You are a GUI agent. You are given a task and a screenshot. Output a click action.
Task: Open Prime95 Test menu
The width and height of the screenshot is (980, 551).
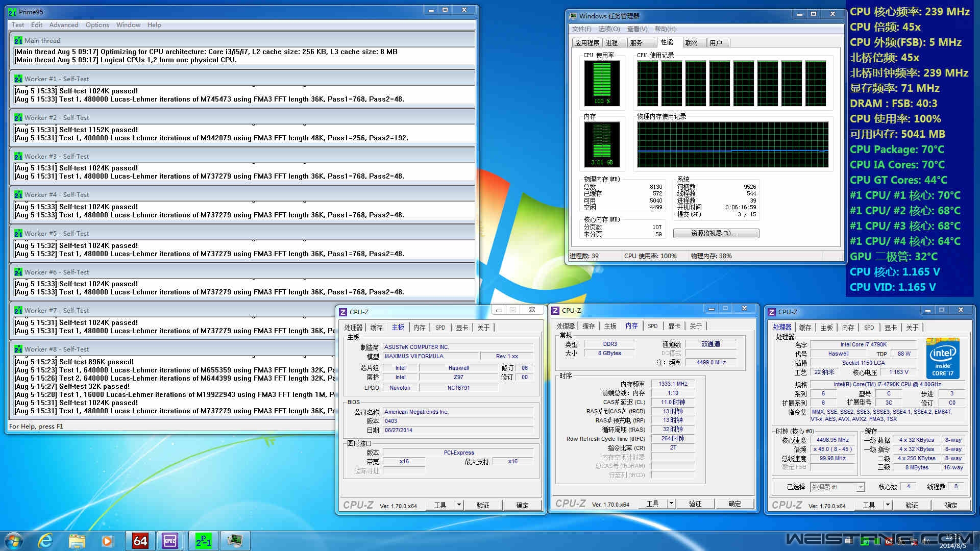[18, 24]
